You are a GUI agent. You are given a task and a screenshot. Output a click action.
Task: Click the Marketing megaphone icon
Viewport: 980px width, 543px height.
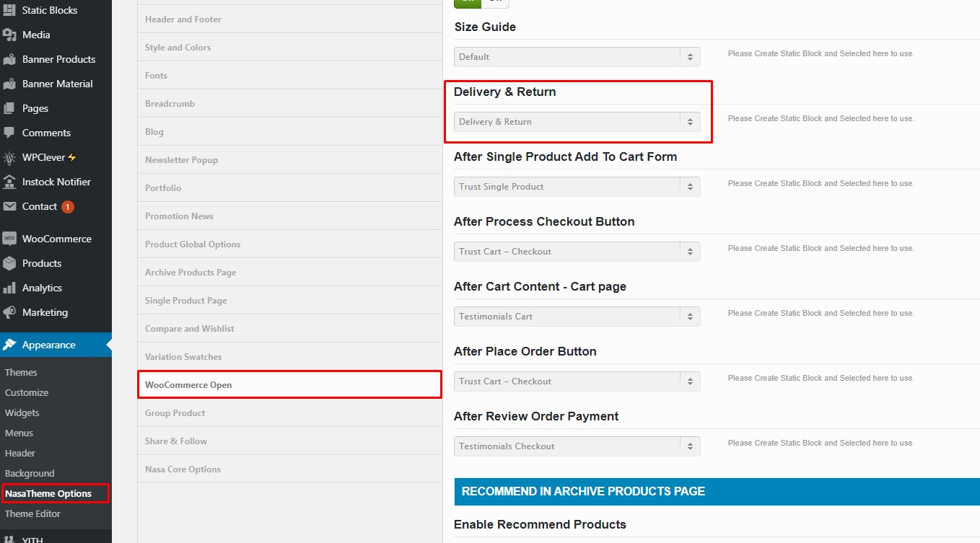[9, 312]
